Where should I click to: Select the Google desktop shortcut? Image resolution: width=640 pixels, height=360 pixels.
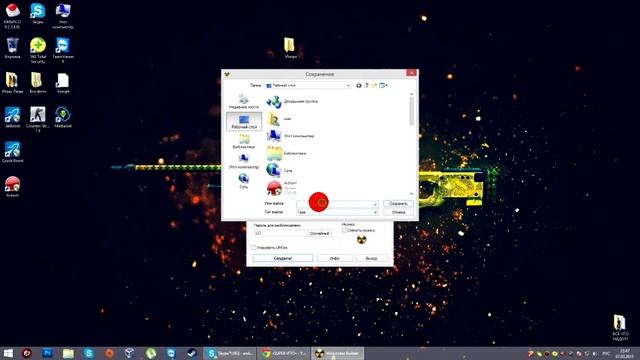[x=63, y=83]
